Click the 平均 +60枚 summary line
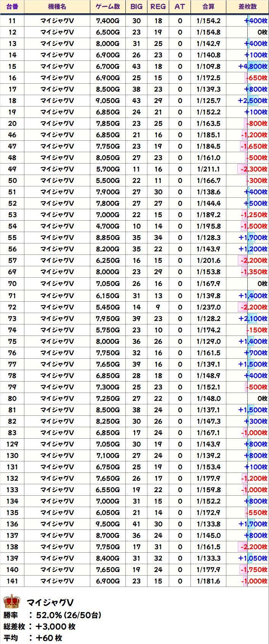269x644 pixels. click(33, 638)
